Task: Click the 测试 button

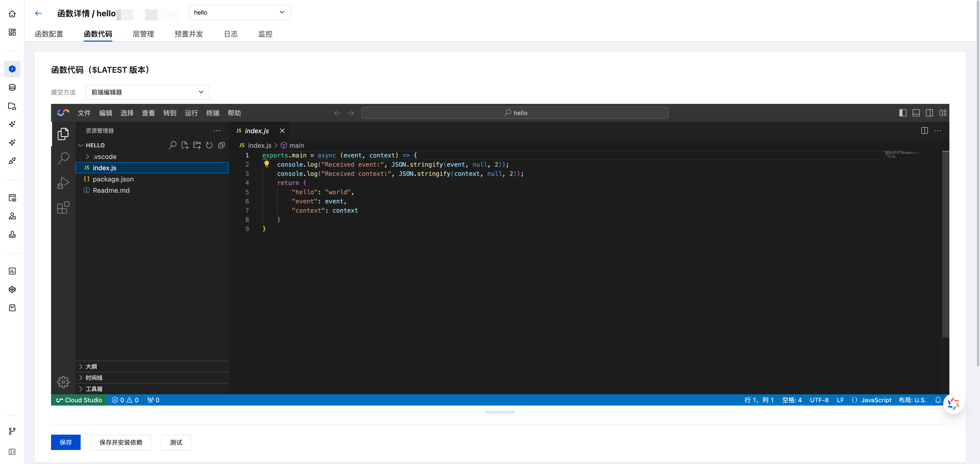Action: tap(176, 442)
